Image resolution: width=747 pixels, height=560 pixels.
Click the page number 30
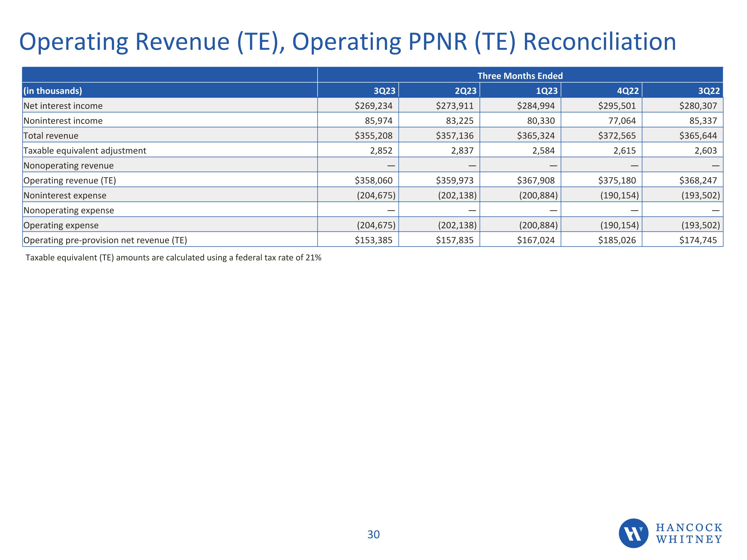pos(373,534)
